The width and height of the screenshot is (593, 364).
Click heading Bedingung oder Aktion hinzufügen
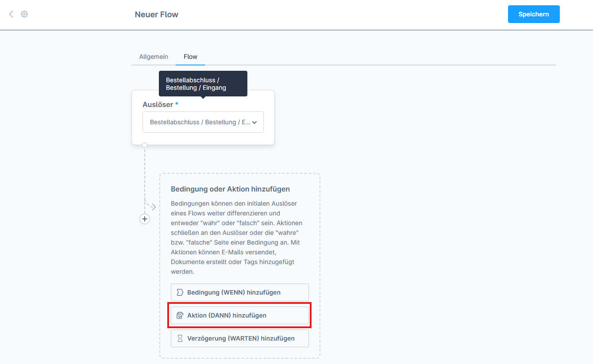230,189
